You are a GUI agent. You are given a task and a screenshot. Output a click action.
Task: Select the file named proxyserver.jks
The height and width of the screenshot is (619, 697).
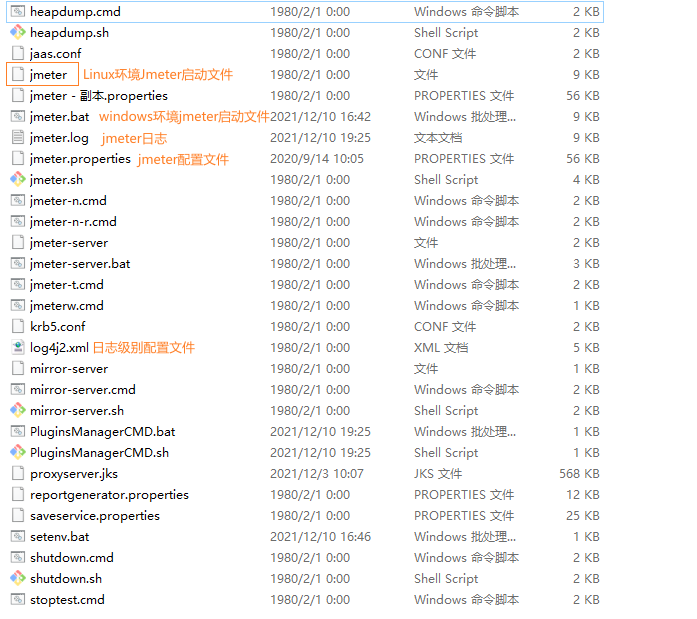pyautogui.click(x=74, y=474)
